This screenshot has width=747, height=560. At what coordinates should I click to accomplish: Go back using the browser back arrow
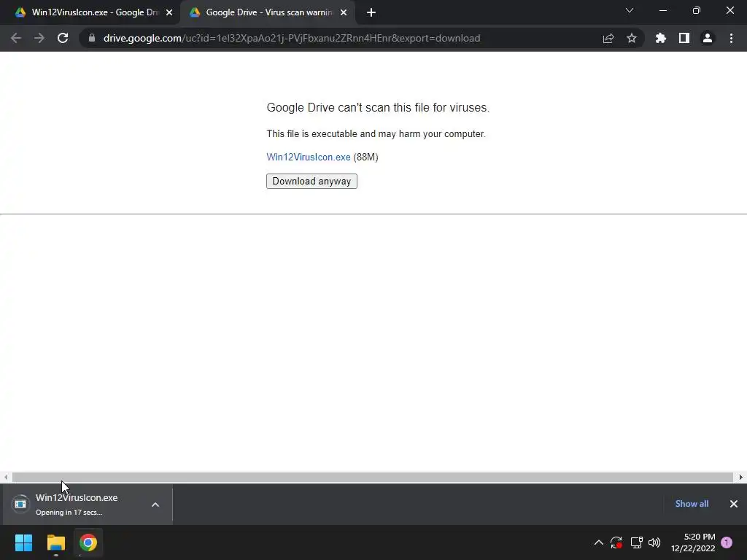16,38
